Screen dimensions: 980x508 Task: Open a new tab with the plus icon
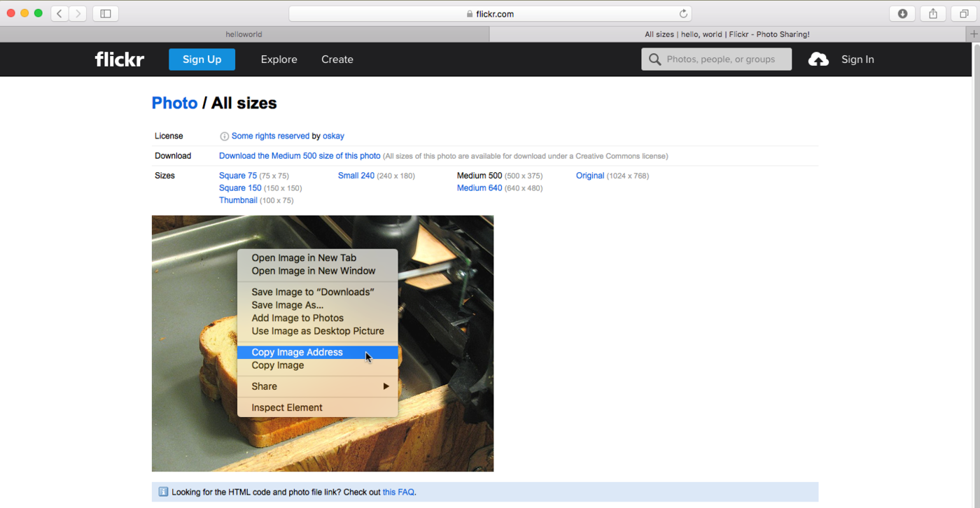[x=973, y=34]
